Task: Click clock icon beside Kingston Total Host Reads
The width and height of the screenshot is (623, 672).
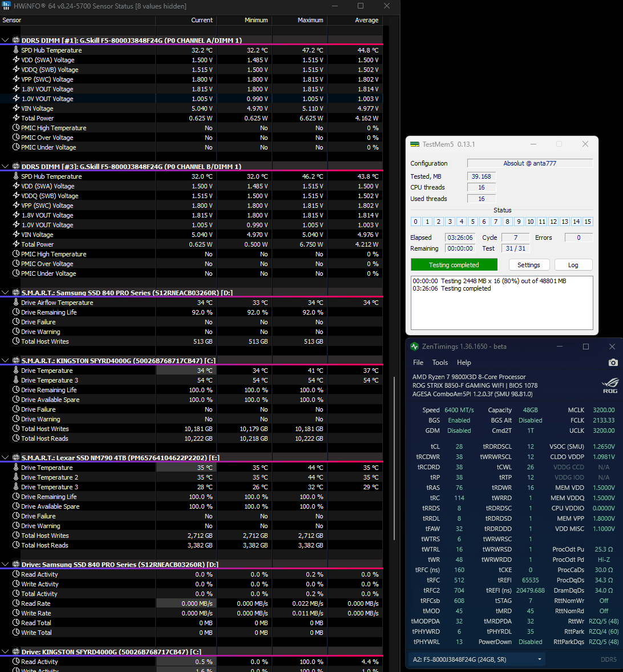Action: [x=16, y=438]
